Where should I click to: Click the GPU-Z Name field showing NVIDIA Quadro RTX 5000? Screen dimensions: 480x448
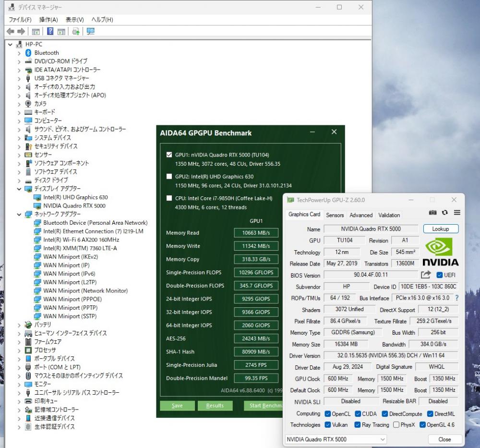(371, 229)
